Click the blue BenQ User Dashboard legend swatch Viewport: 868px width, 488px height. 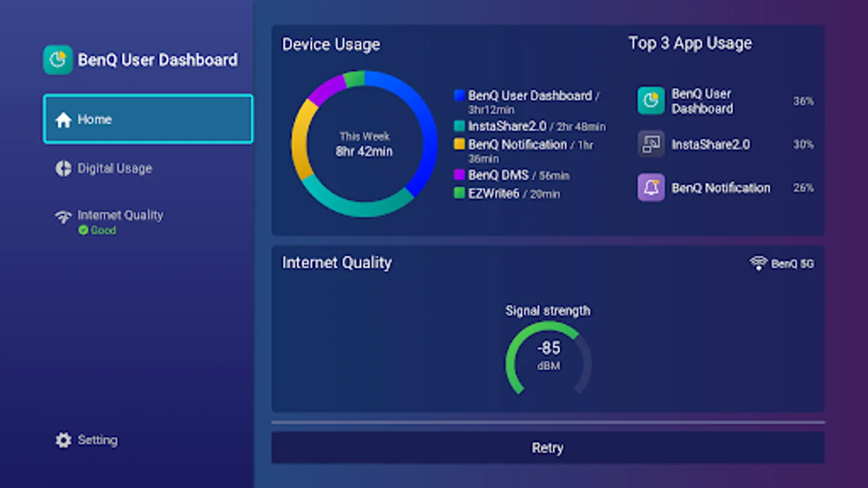[x=459, y=95]
